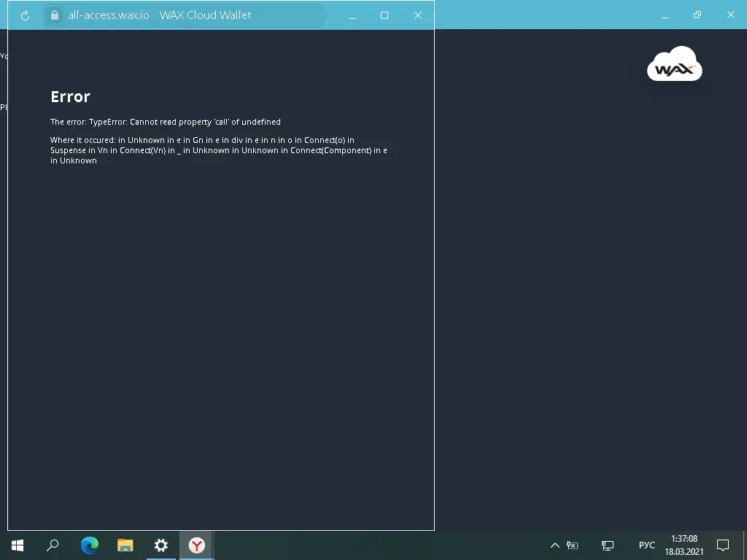Click the Error heading text
Viewport: 747px width, 560px height.
[71, 97]
